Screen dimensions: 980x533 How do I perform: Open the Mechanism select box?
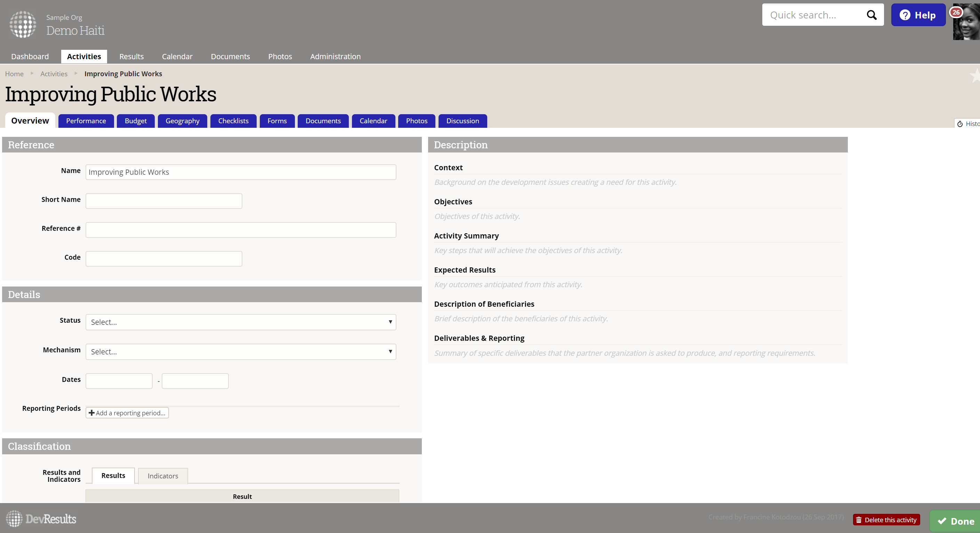pyautogui.click(x=240, y=351)
